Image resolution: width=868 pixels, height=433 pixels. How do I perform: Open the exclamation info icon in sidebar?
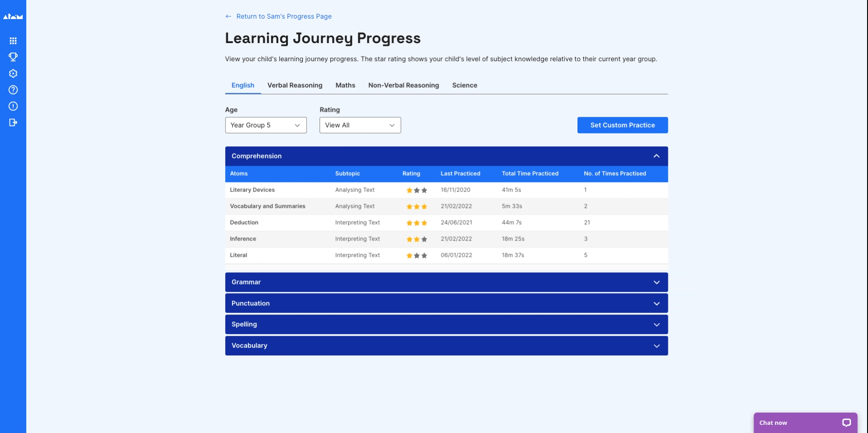(13, 106)
